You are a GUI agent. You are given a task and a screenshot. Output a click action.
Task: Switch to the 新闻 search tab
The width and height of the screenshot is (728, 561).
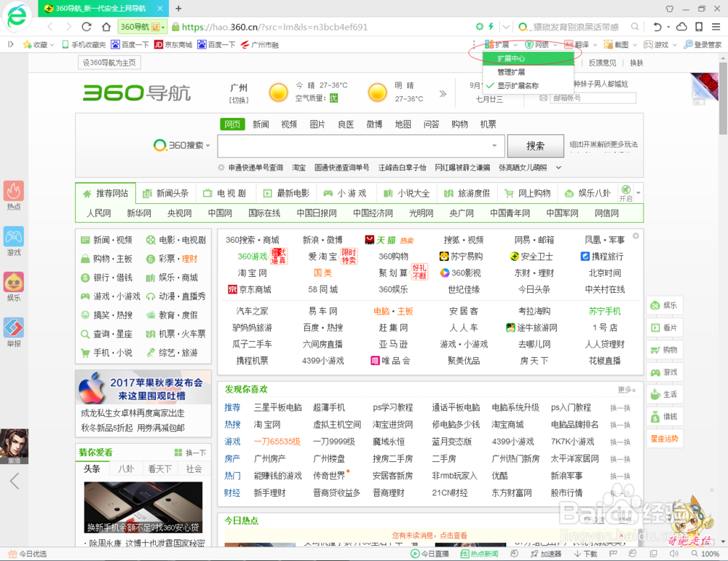[x=261, y=124]
